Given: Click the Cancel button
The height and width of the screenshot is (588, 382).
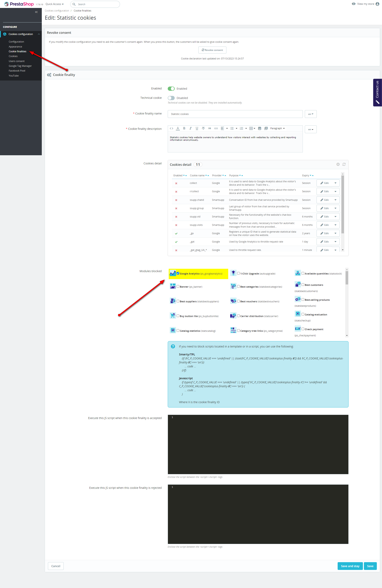Looking at the screenshot, I should tap(56, 566).
